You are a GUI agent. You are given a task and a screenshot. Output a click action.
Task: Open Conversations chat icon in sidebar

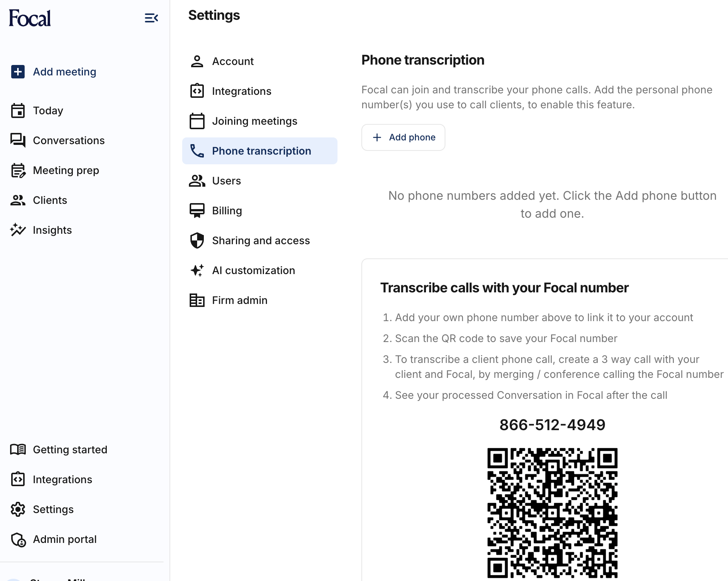pyautogui.click(x=18, y=140)
